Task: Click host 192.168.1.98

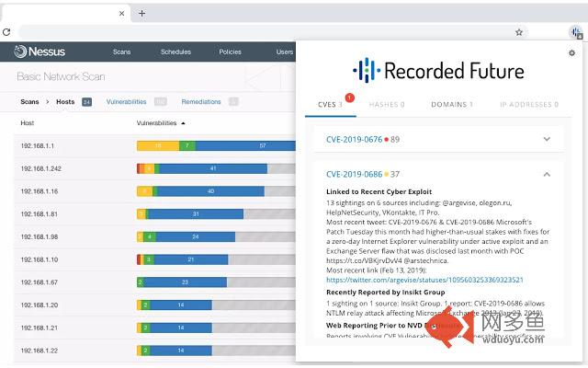Action: point(40,236)
